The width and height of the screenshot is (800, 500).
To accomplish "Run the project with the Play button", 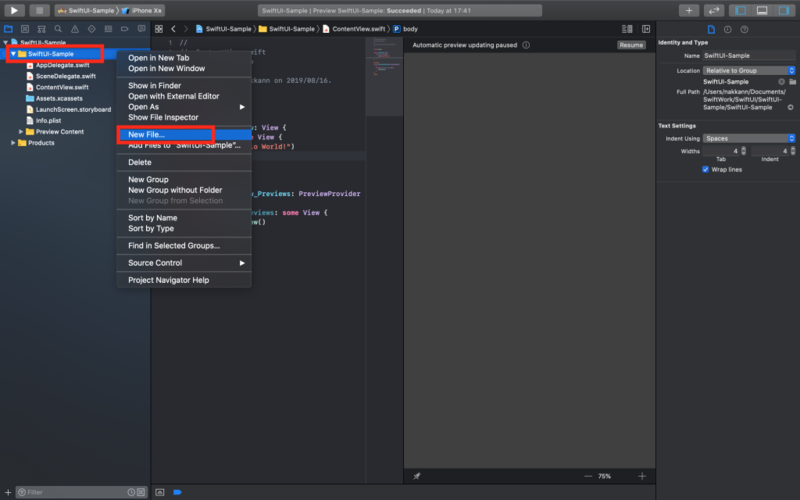I will pyautogui.click(x=14, y=10).
